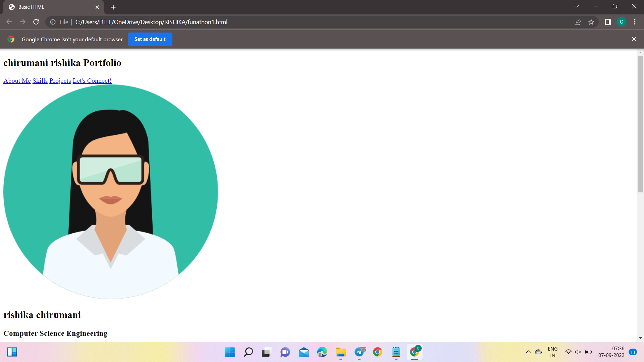Open Chrome's three-dot menu
This screenshot has width=644, height=362.
click(635, 22)
